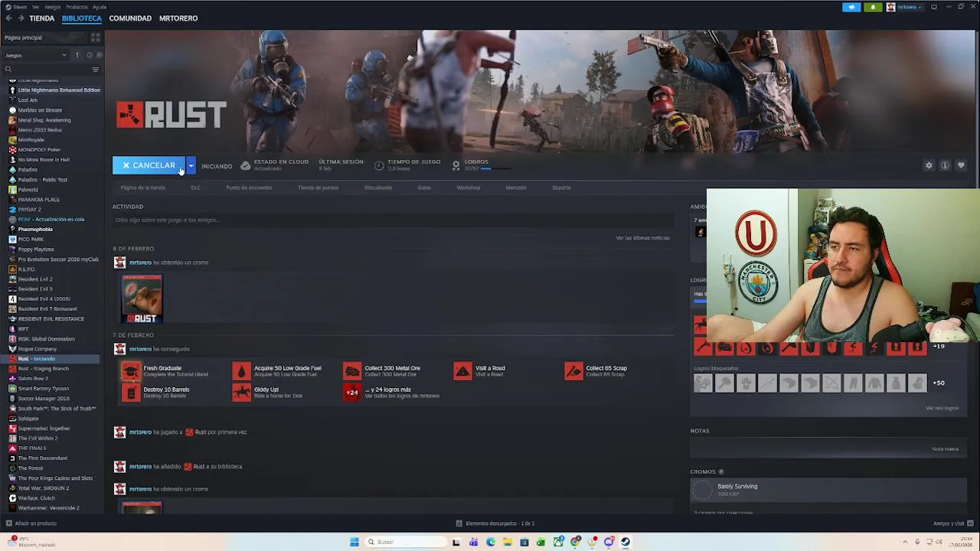Switch to the TIENDA tab
This screenshot has width=980, height=551.
[41, 18]
